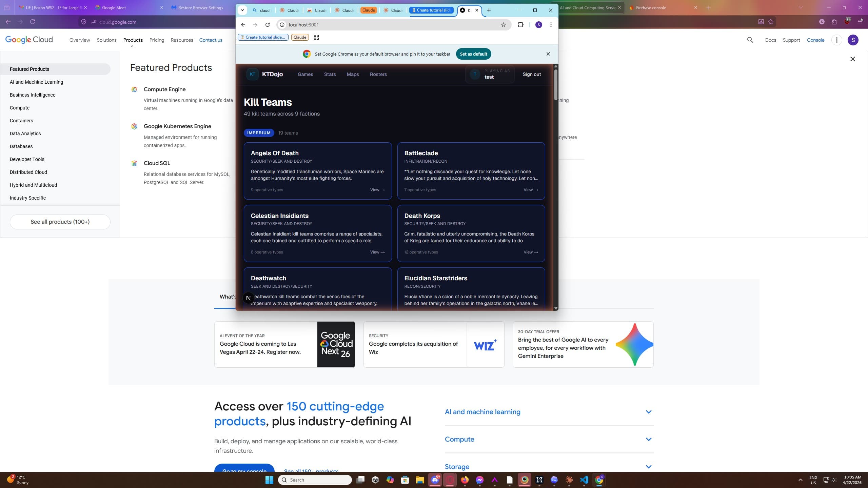The height and width of the screenshot is (488, 868).
Task: Open the bookmarks bar apps grid icon
Action: (x=316, y=37)
